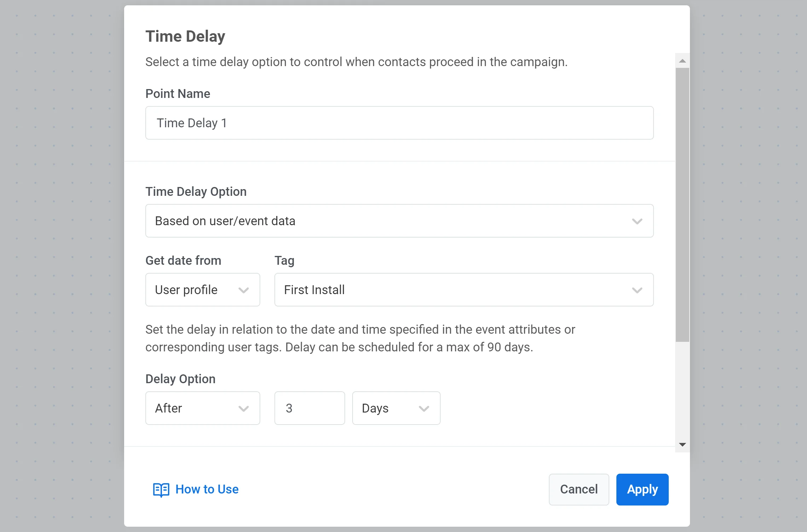Click the chevron next to After
The height and width of the screenshot is (532, 807).
(244, 409)
